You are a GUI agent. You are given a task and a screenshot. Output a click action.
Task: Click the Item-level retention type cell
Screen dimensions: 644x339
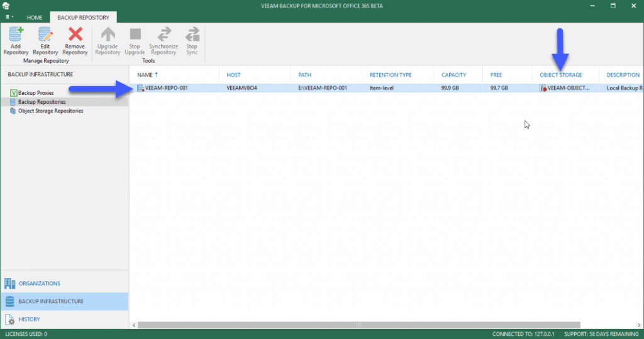click(382, 88)
